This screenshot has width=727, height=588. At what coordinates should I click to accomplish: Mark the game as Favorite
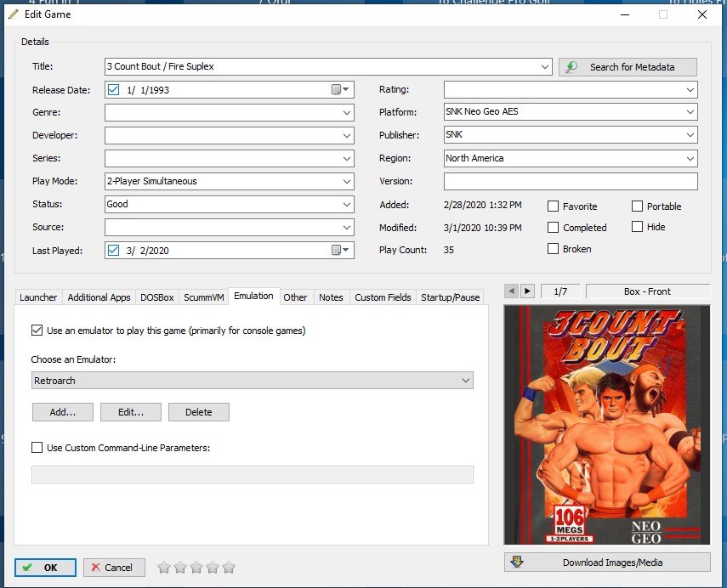[x=553, y=206]
